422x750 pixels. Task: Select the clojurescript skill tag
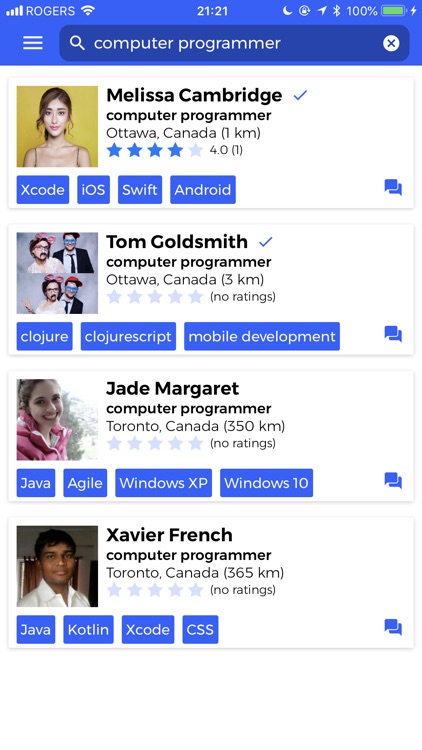pyautogui.click(x=128, y=336)
